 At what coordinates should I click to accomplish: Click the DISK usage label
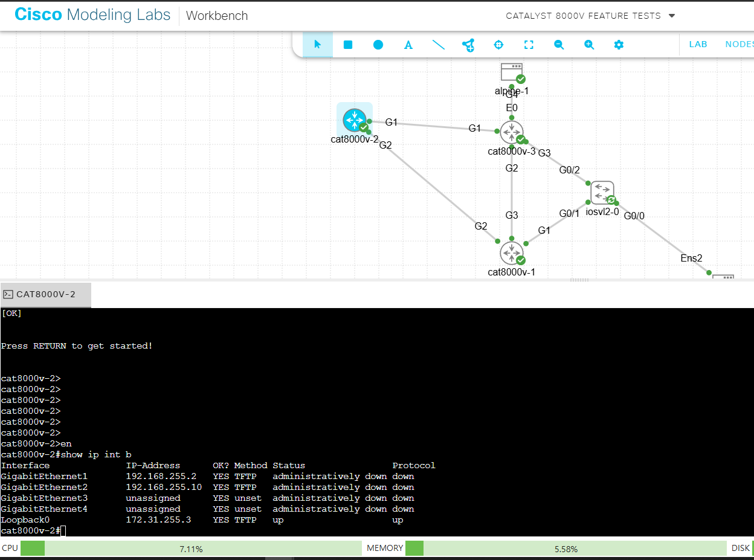tap(740, 548)
